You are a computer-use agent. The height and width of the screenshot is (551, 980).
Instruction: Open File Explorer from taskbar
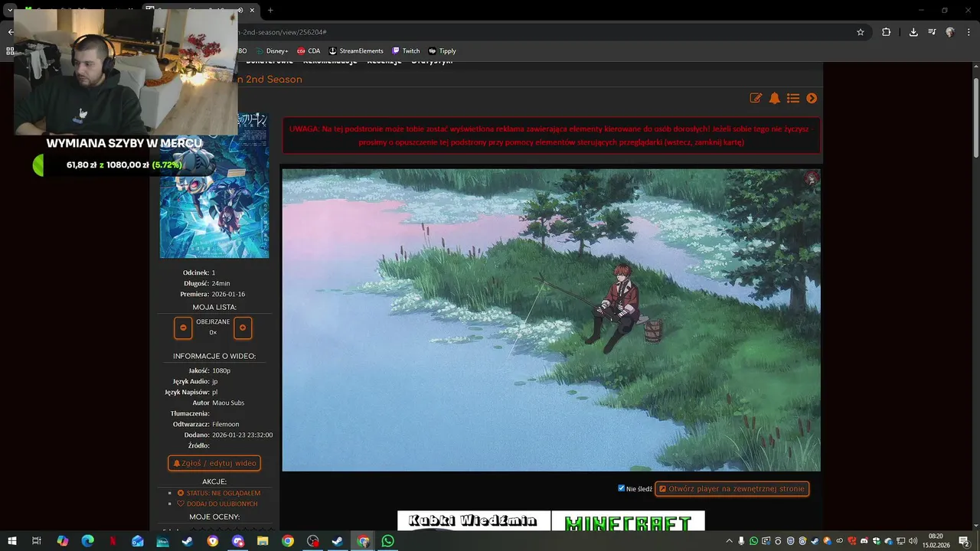[x=263, y=541]
